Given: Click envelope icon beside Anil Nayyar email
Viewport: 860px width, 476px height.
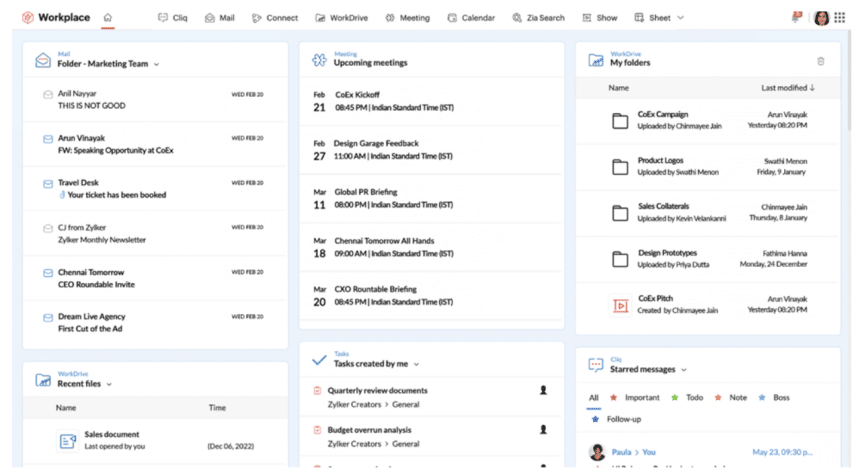Looking at the screenshot, I should [47, 95].
